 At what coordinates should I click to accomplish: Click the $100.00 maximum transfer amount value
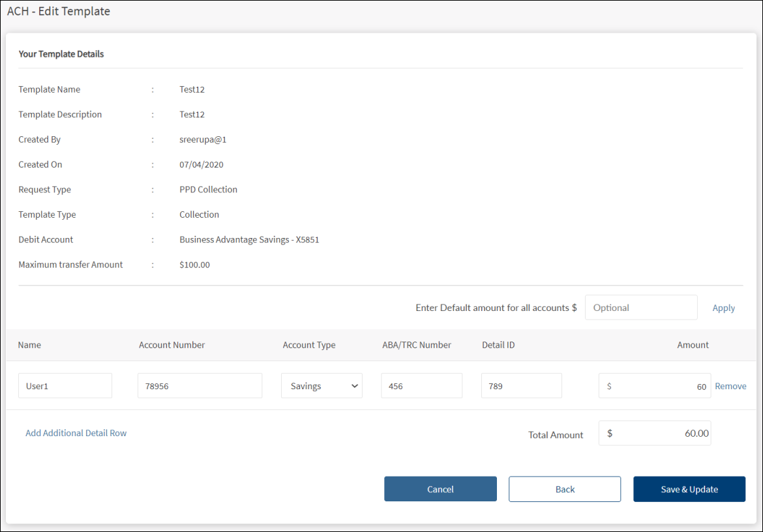[194, 265]
